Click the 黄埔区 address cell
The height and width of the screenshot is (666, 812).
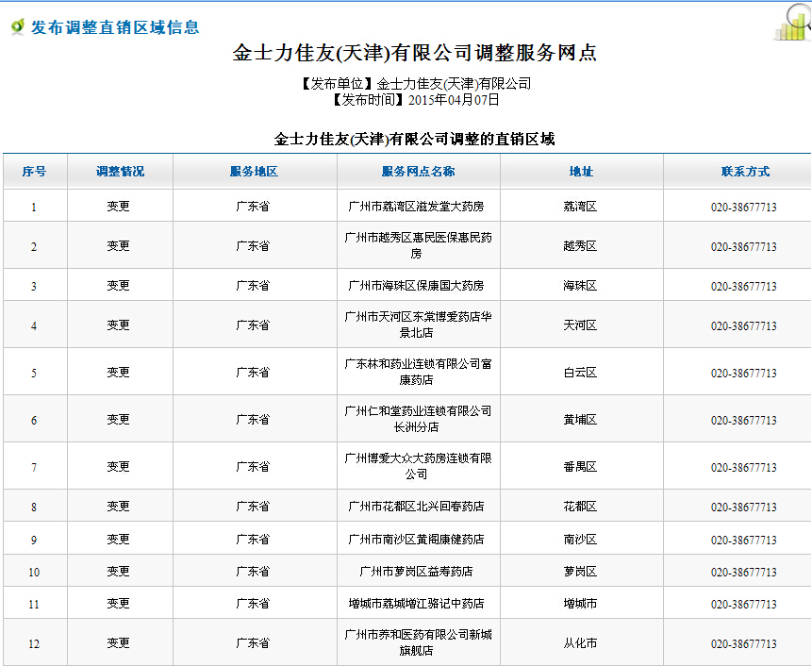click(x=580, y=420)
